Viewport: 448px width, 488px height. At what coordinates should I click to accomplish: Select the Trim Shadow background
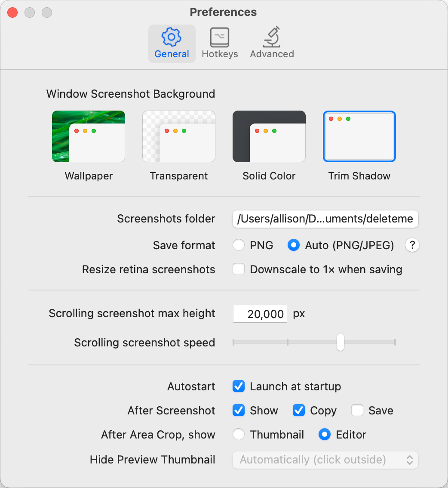tap(359, 136)
